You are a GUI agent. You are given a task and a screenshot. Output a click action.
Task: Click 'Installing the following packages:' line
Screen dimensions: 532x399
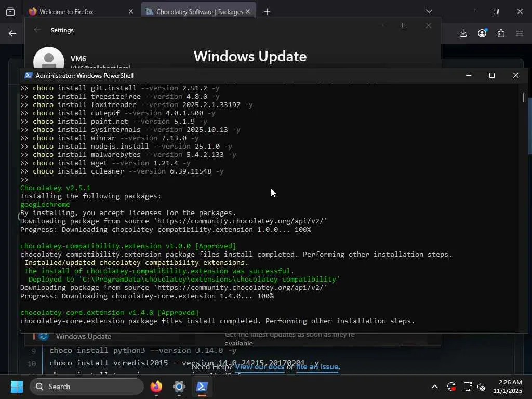point(90,196)
